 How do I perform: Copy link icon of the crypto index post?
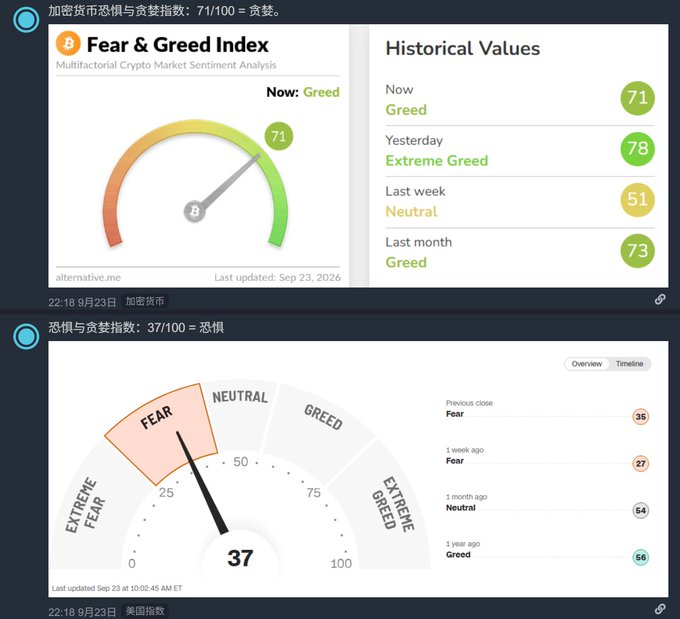(x=660, y=299)
